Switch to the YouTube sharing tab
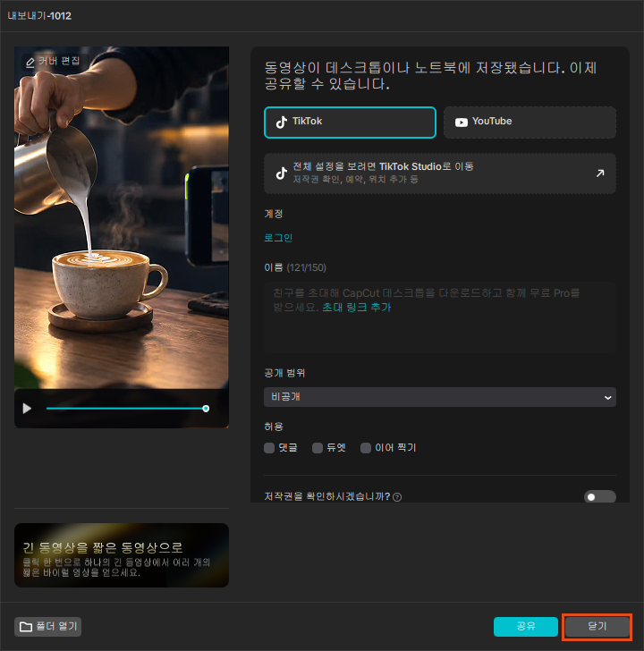644x651 pixels. (x=530, y=122)
